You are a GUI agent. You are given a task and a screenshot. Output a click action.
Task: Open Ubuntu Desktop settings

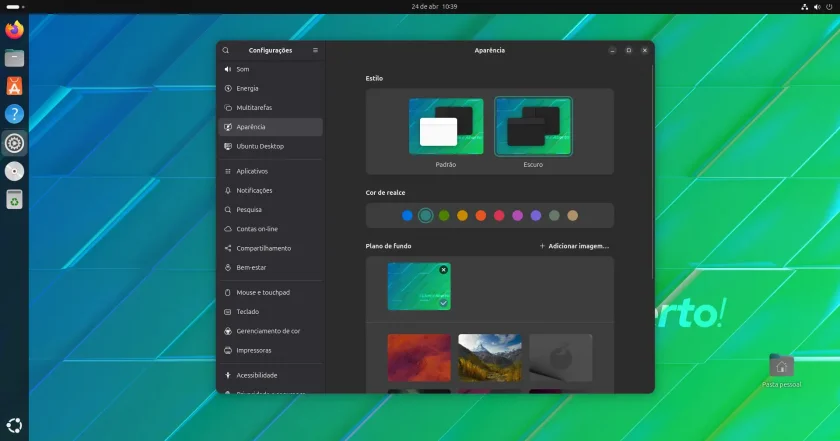pyautogui.click(x=271, y=146)
